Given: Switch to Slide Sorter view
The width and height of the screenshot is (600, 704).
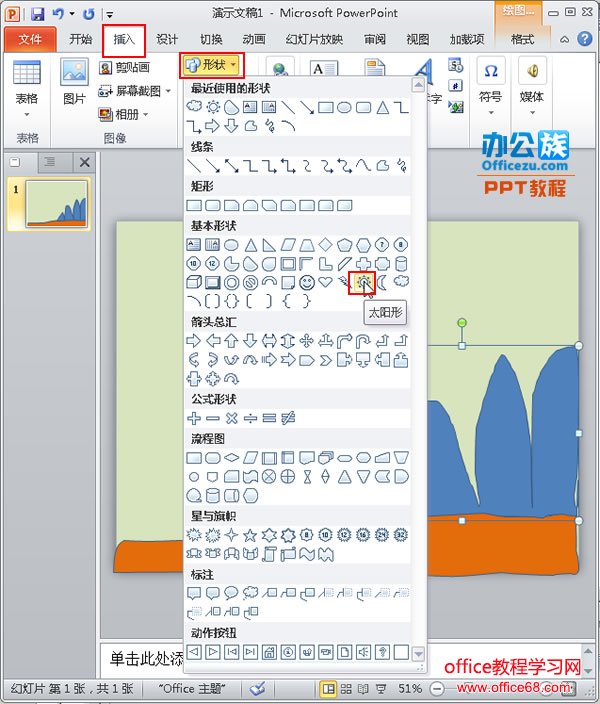Looking at the screenshot, I should click(346, 688).
